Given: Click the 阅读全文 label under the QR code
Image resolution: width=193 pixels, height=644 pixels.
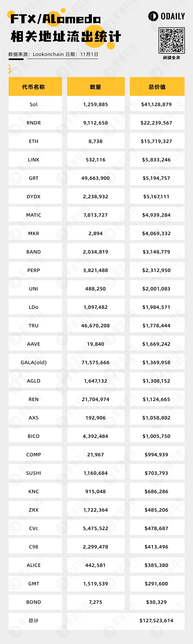Looking at the screenshot, I should tap(171, 57).
